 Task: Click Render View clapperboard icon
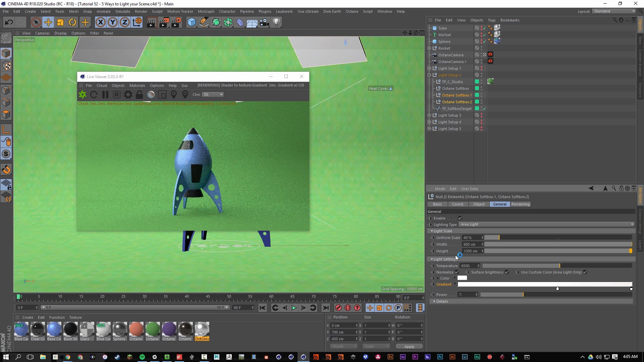tap(151, 22)
